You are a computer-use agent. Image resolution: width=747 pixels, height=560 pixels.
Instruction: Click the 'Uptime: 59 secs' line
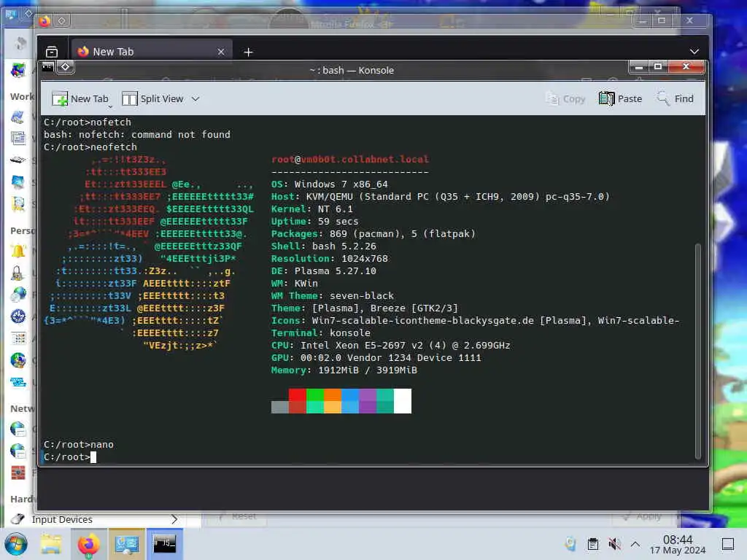click(x=314, y=222)
